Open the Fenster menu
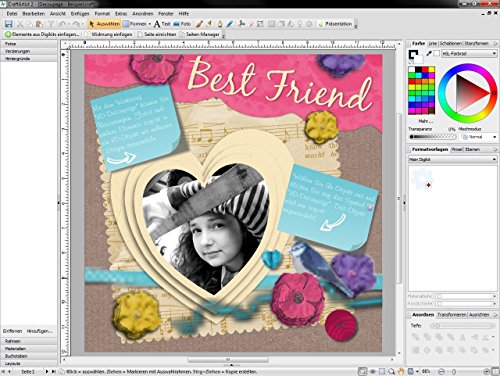Viewport: 500px width, 376px height. pyautogui.click(x=166, y=14)
